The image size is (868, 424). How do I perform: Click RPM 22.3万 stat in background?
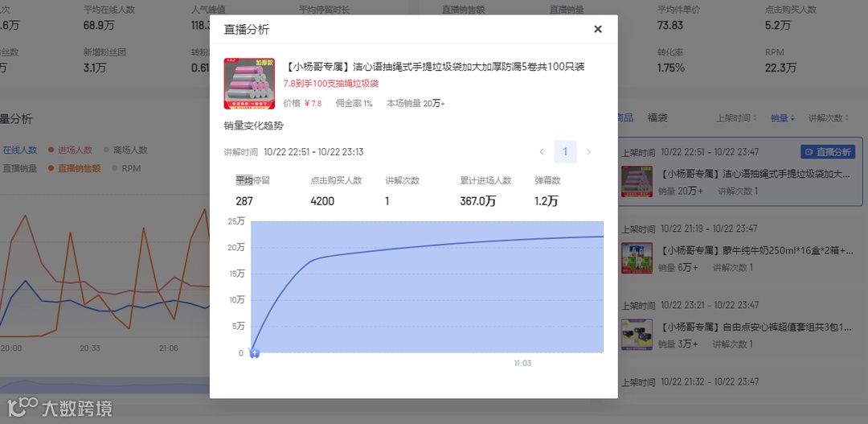[x=780, y=61]
